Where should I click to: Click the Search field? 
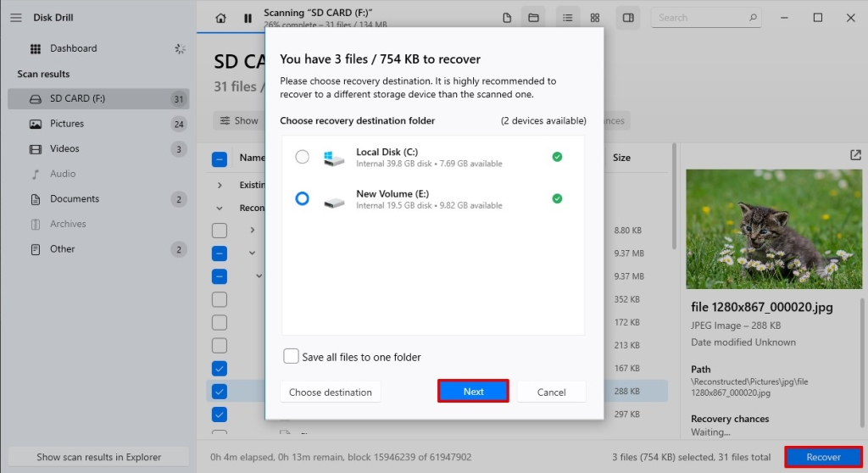click(x=706, y=18)
